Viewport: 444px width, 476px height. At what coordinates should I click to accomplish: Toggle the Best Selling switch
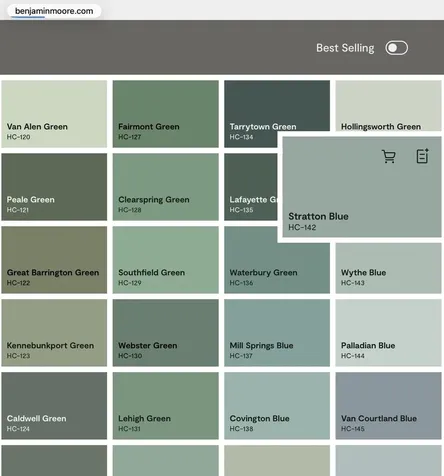pos(396,48)
